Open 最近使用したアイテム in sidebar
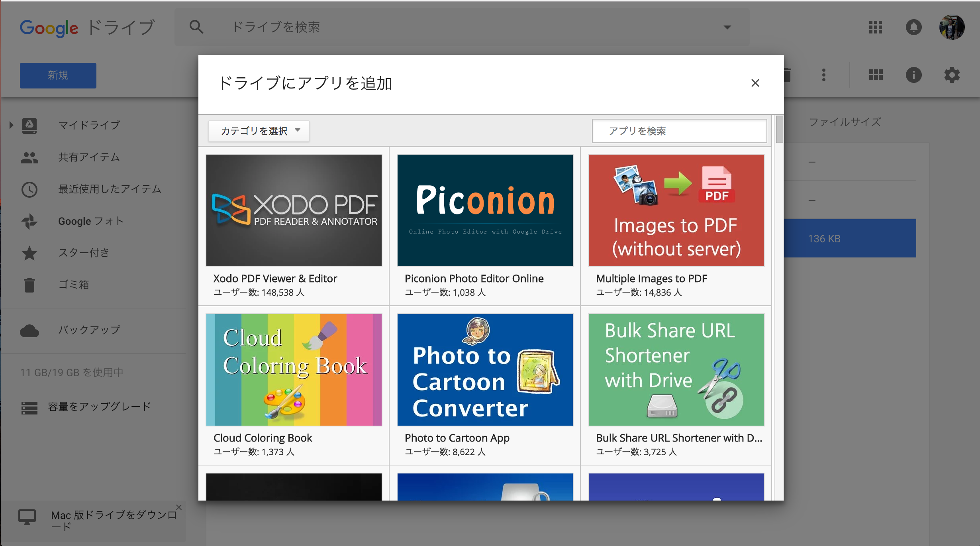The height and width of the screenshot is (546, 980). (x=110, y=189)
